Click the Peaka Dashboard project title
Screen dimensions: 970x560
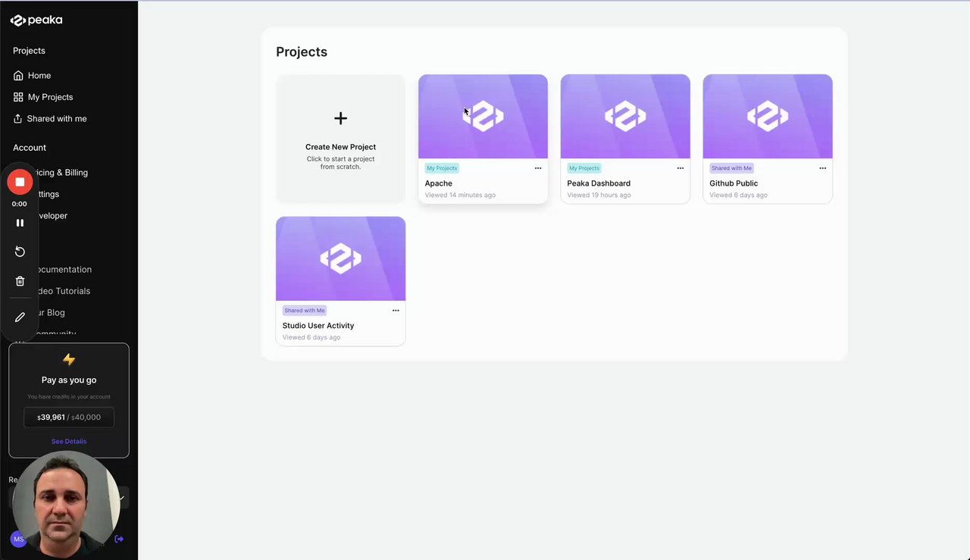click(599, 183)
